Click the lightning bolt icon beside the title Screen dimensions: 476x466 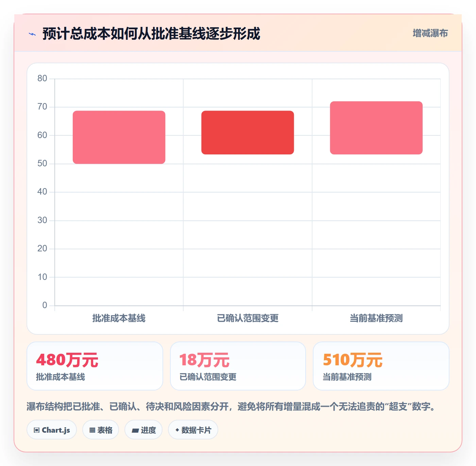(32, 34)
